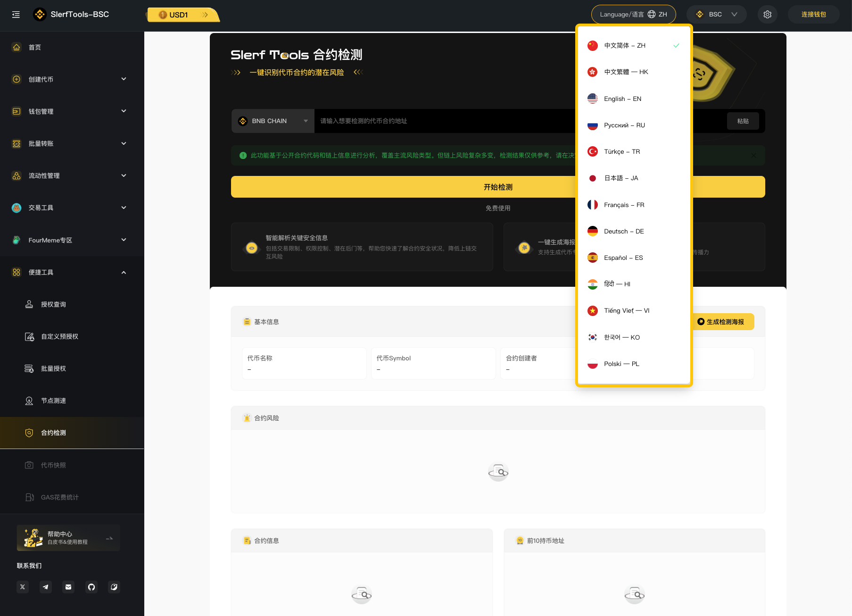
Task: Open the BSC network selector
Action: [x=716, y=15]
